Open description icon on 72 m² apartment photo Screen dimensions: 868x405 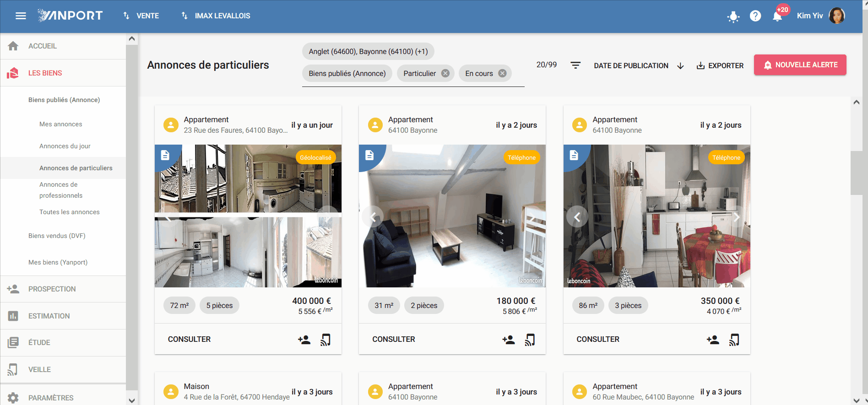pos(165,156)
